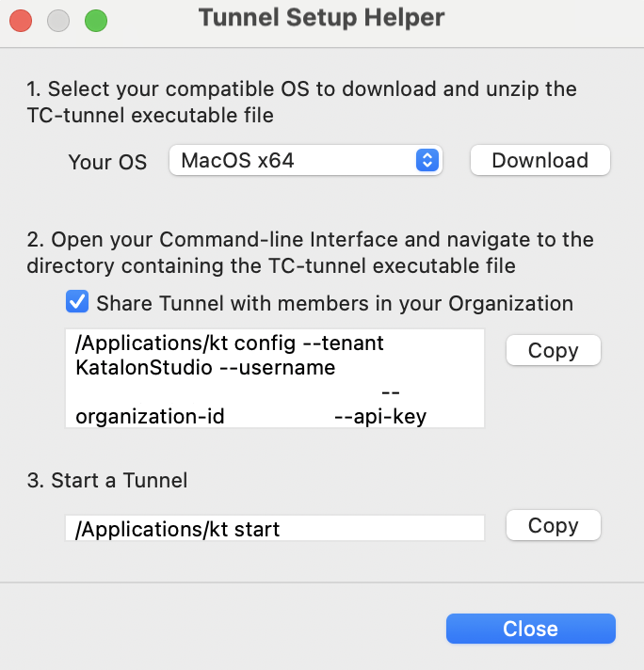Click inside the kt config command text box
This screenshot has height=670, width=644.
point(274,378)
